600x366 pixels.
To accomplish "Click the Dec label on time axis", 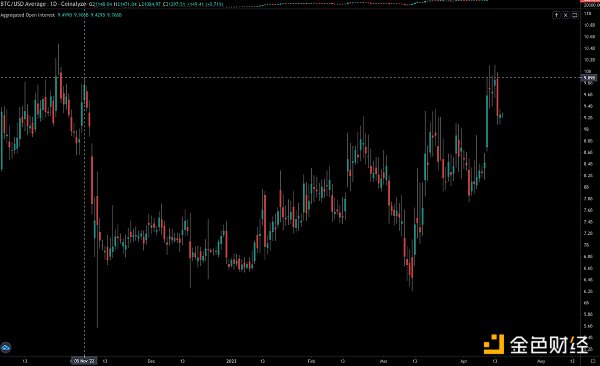I will (151, 361).
